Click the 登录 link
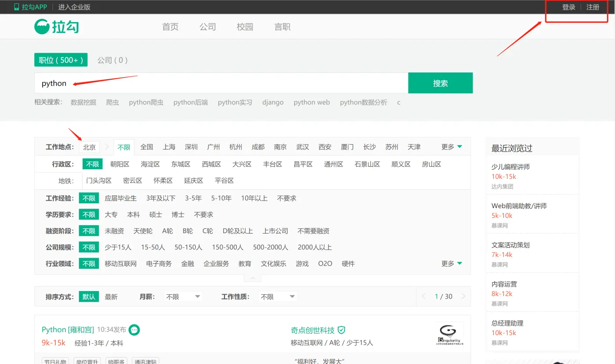Viewport: 615px width, 364px height. (568, 7)
